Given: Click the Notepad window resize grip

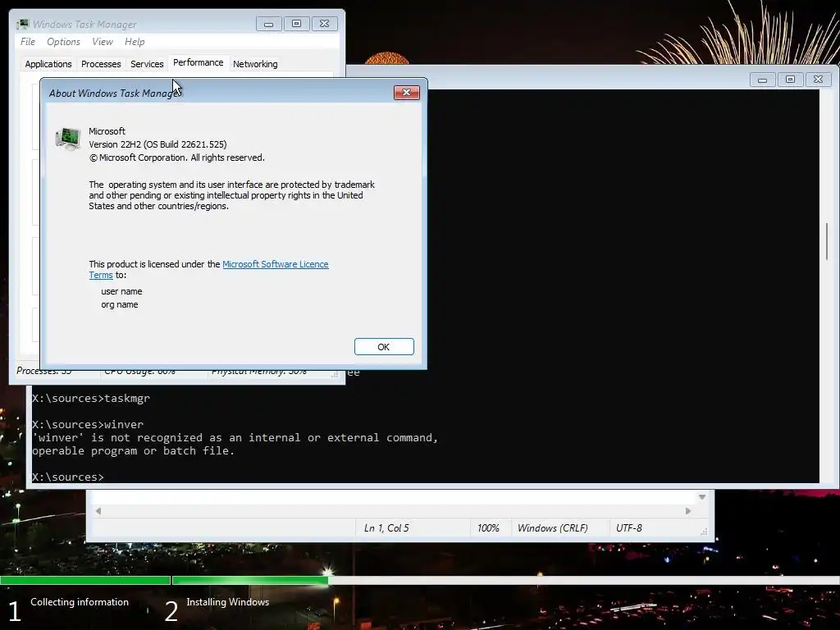Looking at the screenshot, I should point(704,532).
